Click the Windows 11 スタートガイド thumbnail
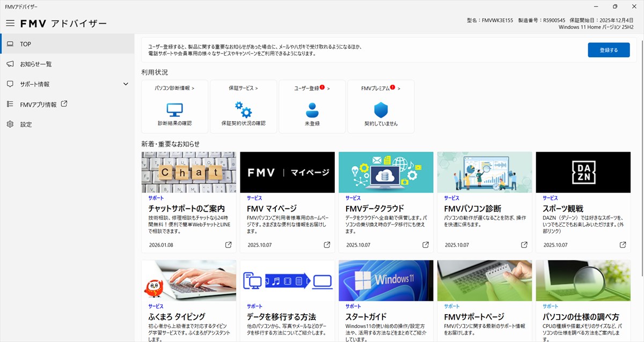Viewport: 644px width, 342px height. click(x=386, y=279)
